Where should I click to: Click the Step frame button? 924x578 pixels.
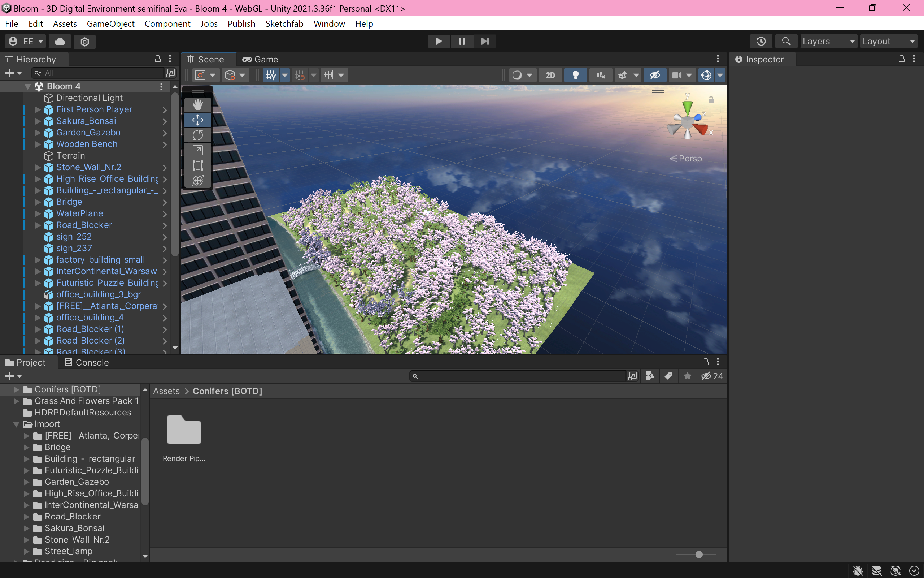(x=484, y=41)
